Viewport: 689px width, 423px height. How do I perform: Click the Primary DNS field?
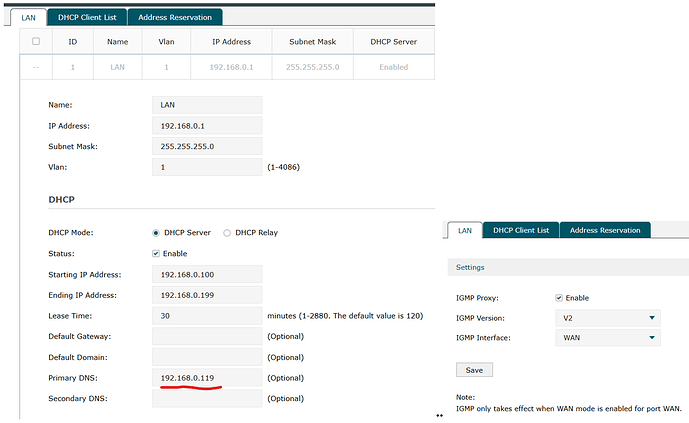click(x=207, y=378)
